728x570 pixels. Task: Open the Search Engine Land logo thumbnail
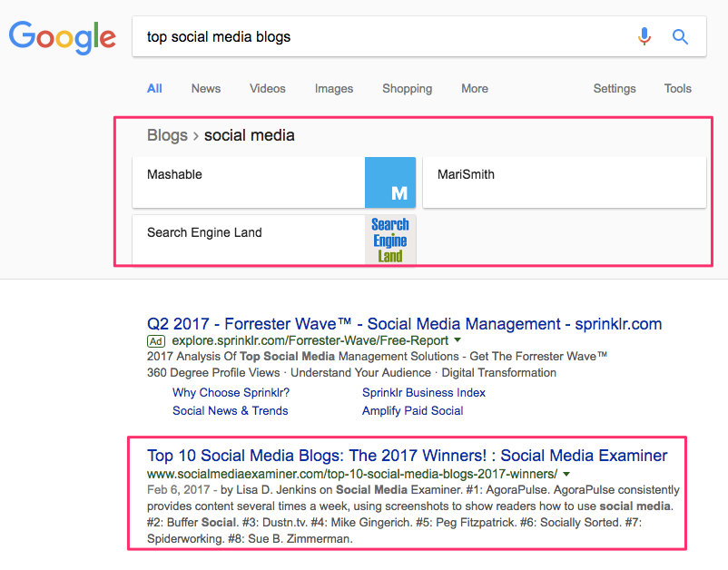[x=390, y=240]
